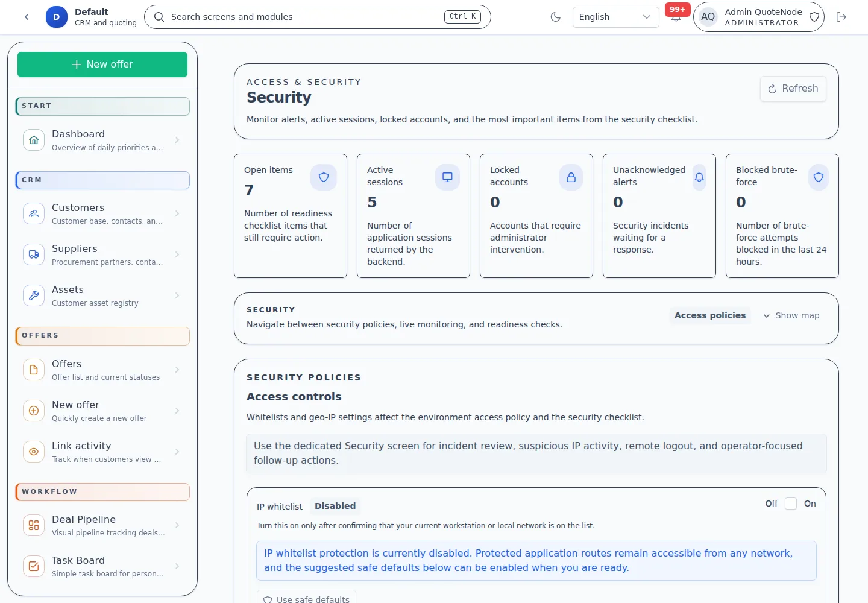The height and width of the screenshot is (603, 868).
Task: Expand the Link activity chevron
Action: click(x=177, y=452)
